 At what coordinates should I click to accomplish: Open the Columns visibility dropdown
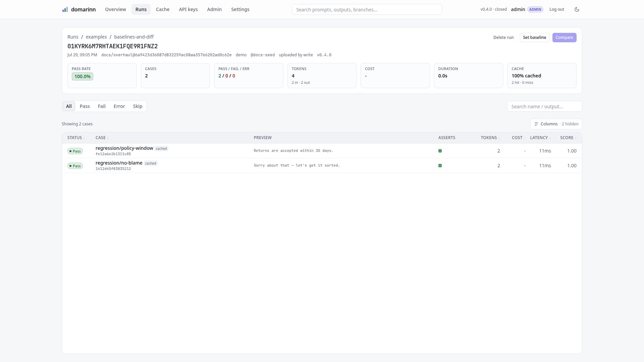click(556, 124)
